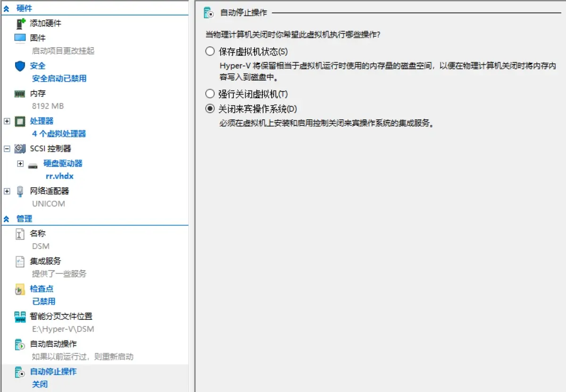This screenshot has height=392, width=566.
Task: Select the Firmware (固件) monitor icon
Action: (x=20, y=38)
